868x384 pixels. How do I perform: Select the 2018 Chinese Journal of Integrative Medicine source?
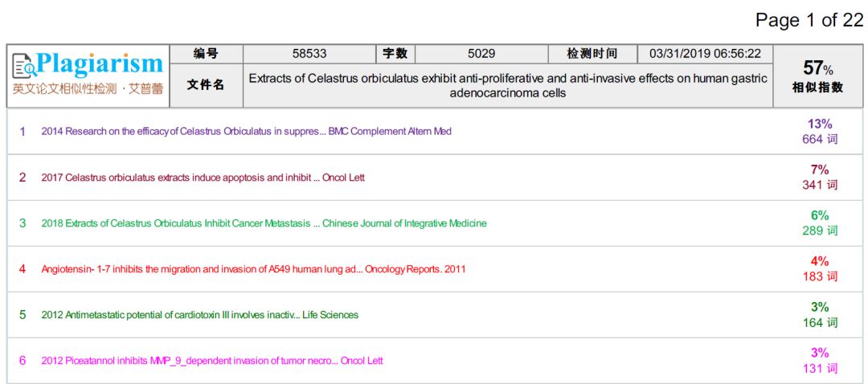[264, 223]
